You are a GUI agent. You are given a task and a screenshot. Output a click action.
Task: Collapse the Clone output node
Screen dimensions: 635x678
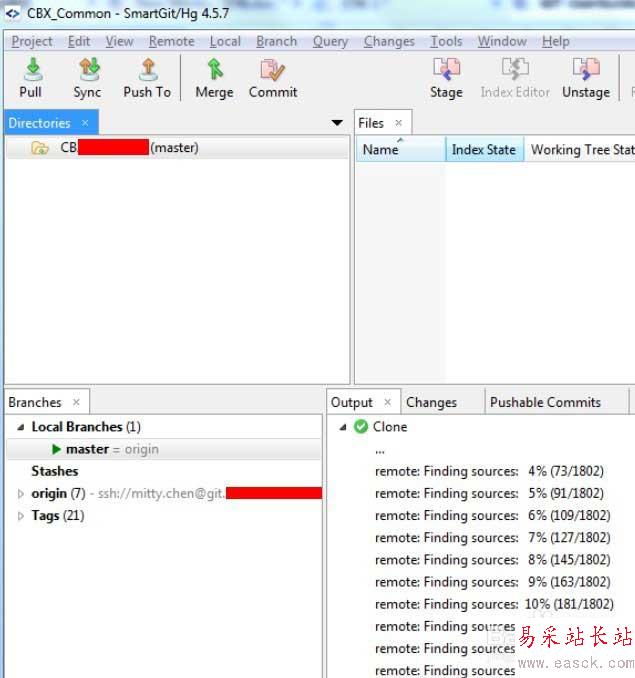343,427
